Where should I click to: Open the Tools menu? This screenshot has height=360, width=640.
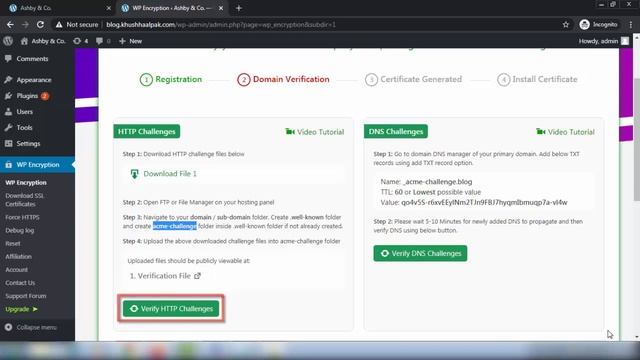tap(24, 127)
